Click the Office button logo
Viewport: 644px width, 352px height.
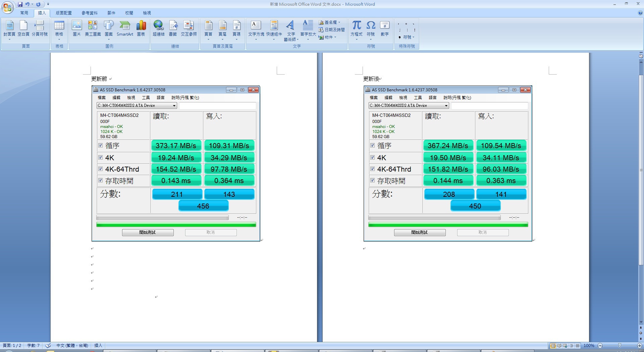[7, 7]
